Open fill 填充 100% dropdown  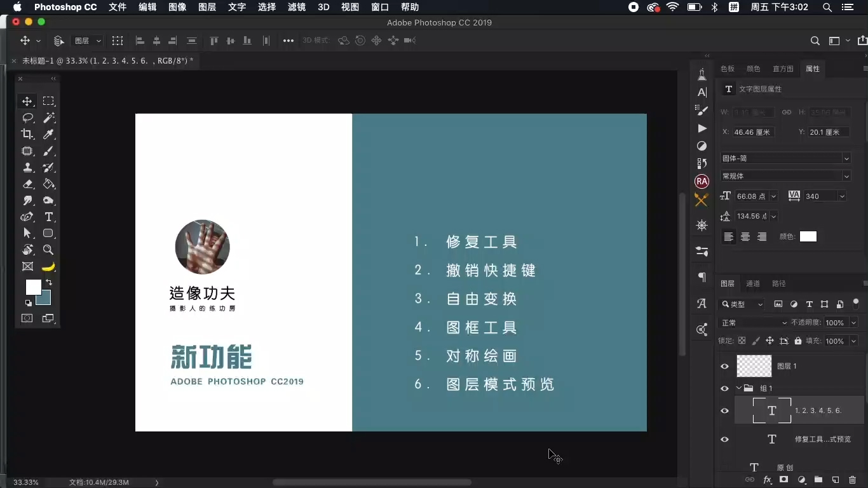coord(853,341)
